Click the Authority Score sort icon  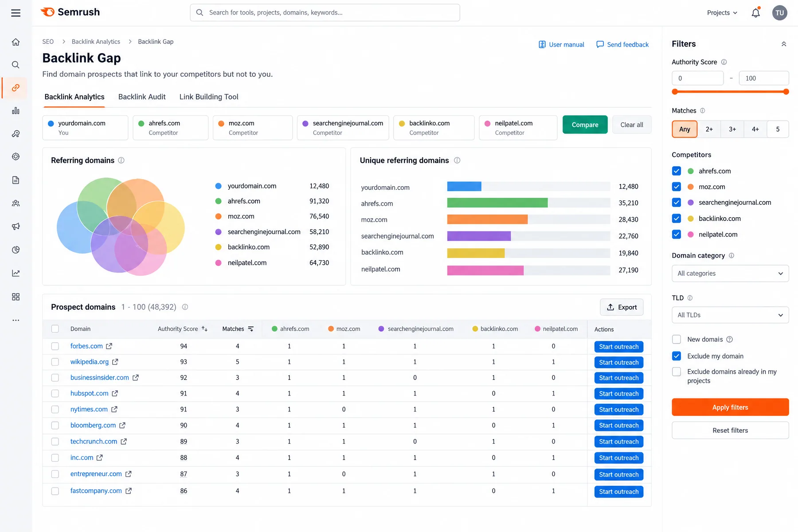(204, 329)
